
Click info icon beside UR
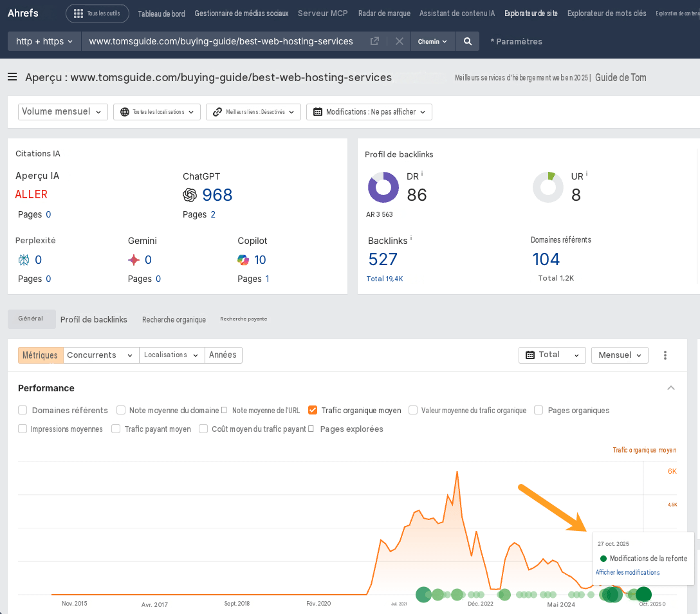point(587,174)
